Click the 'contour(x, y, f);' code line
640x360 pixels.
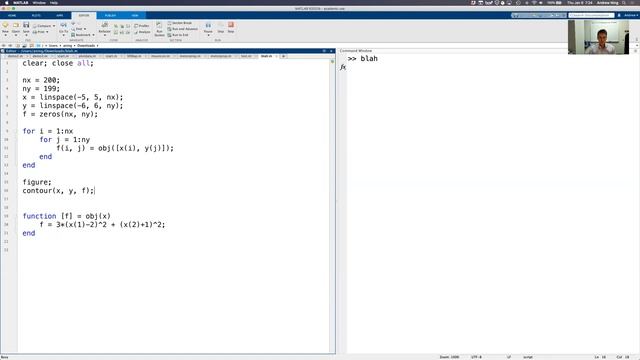tap(58, 191)
